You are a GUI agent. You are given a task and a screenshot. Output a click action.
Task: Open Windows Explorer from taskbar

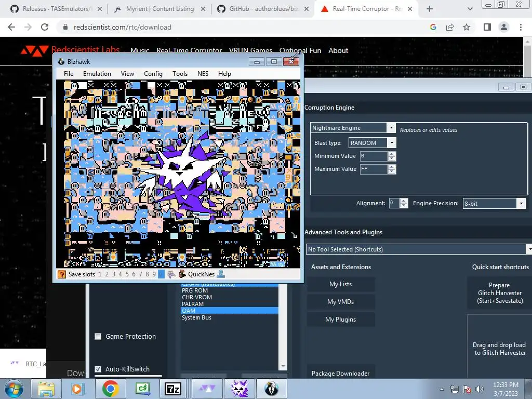46,389
